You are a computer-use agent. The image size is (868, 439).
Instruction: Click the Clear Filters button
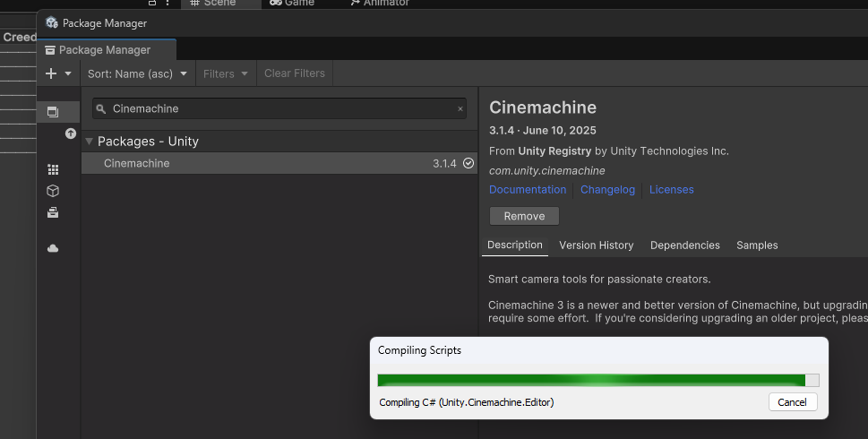tap(295, 73)
